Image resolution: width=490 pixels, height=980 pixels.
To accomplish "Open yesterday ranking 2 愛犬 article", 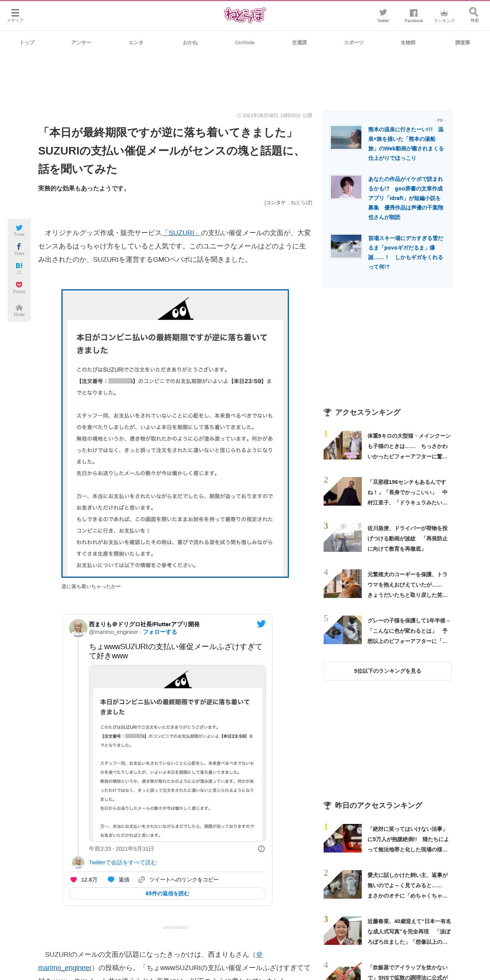I will tap(408, 885).
